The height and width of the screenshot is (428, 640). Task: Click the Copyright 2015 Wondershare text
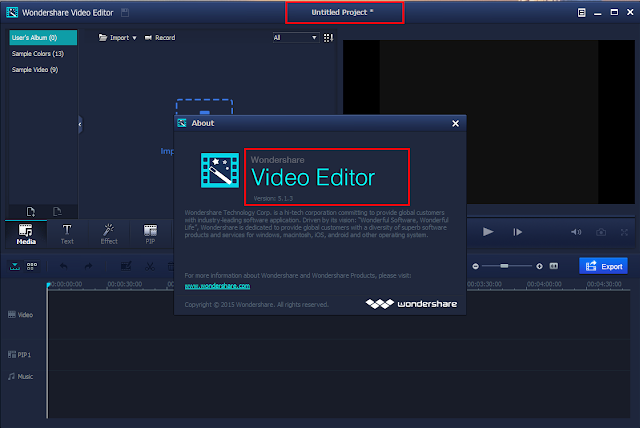pyautogui.click(x=256, y=304)
